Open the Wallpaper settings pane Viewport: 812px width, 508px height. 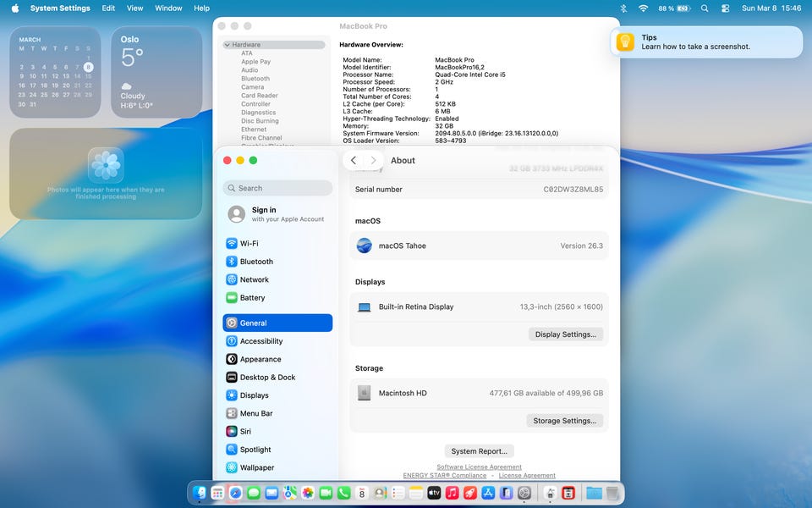[x=256, y=467]
